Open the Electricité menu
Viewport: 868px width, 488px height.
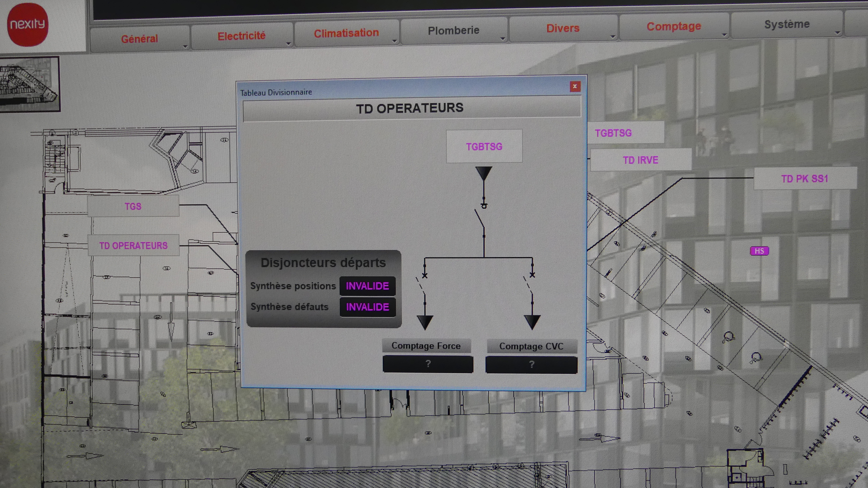click(241, 36)
